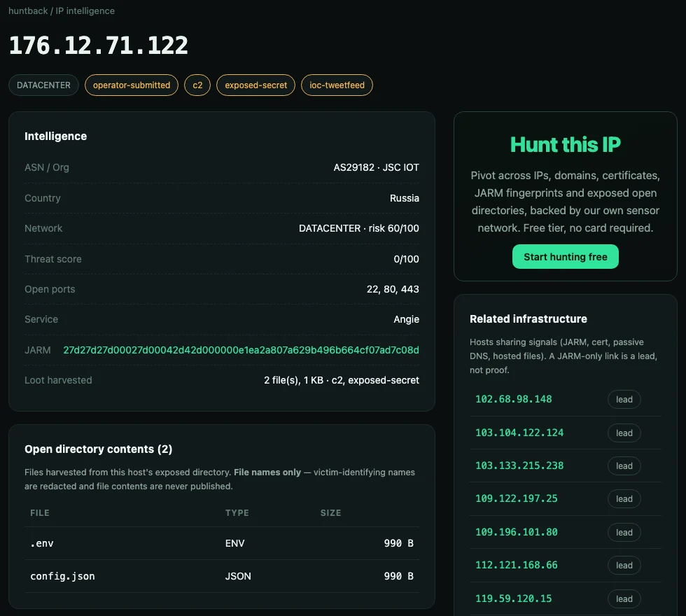Click the .env file row name

pos(41,543)
